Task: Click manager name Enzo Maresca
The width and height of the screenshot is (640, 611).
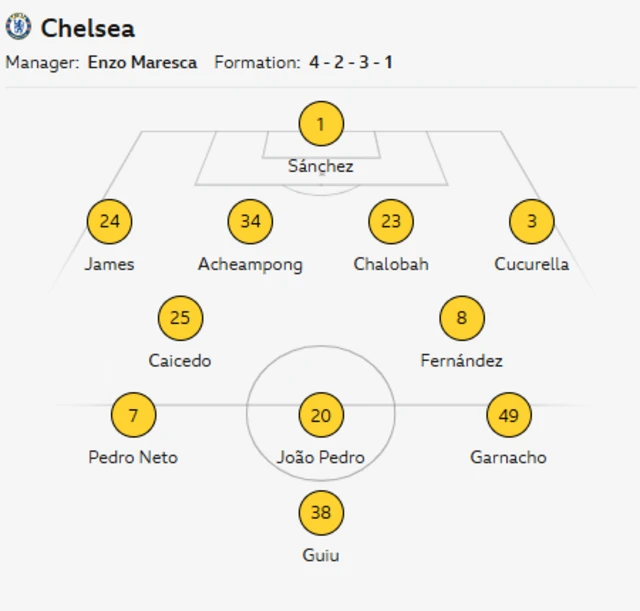Action: (x=143, y=62)
